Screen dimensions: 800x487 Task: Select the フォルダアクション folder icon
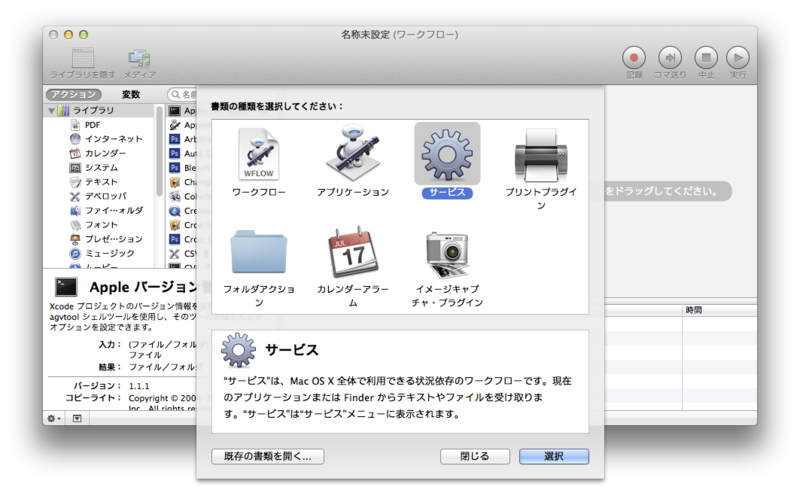(x=259, y=251)
